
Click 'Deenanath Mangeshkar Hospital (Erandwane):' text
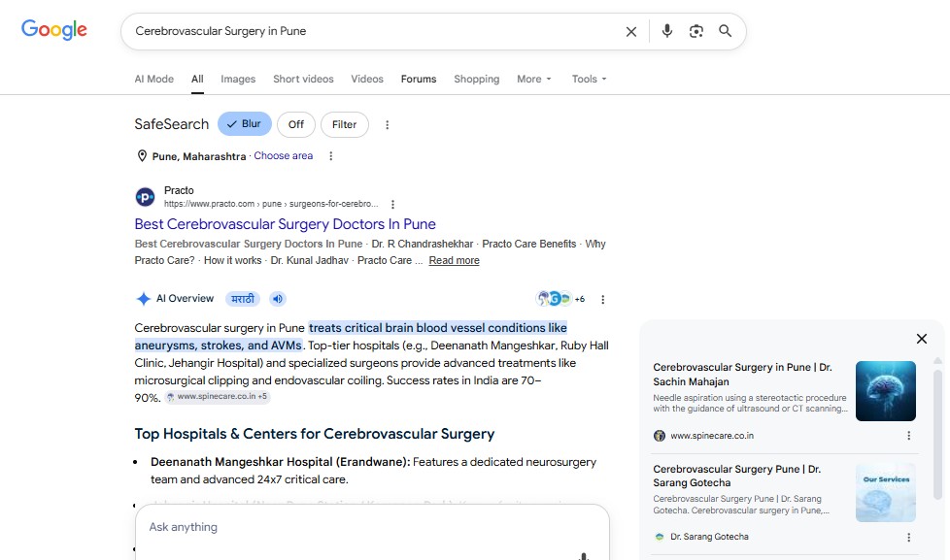coord(281,462)
